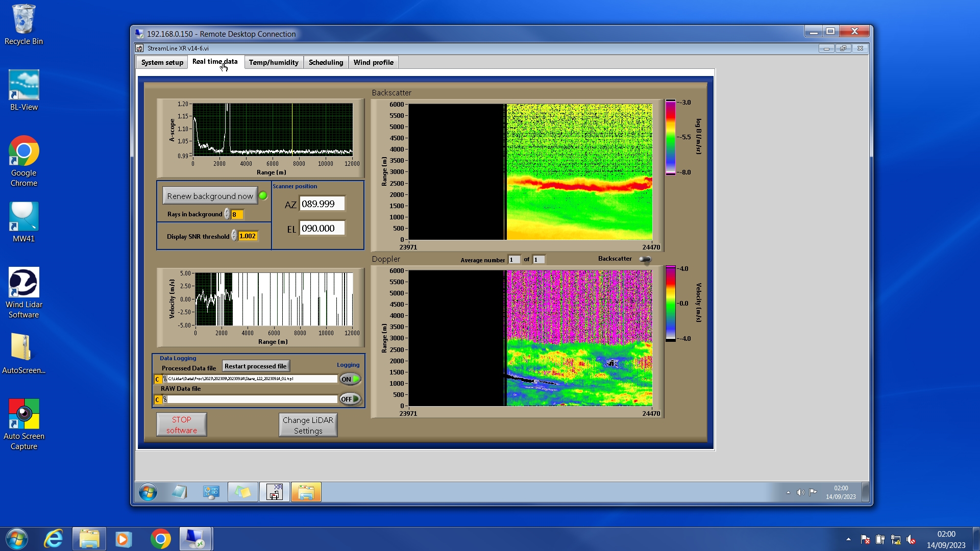Click Rays in background stepper arrows
Image resolution: width=980 pixels, height=551 pixels.
click(x=227, y=214)
